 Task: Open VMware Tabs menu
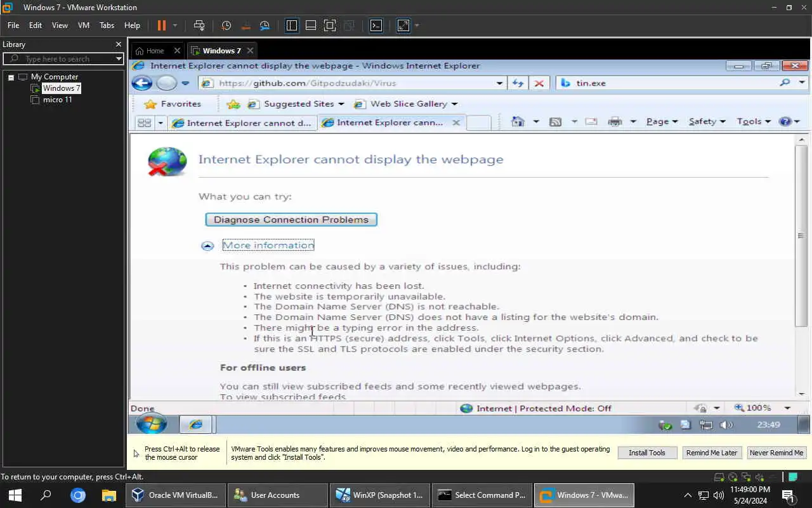point(107,25)
